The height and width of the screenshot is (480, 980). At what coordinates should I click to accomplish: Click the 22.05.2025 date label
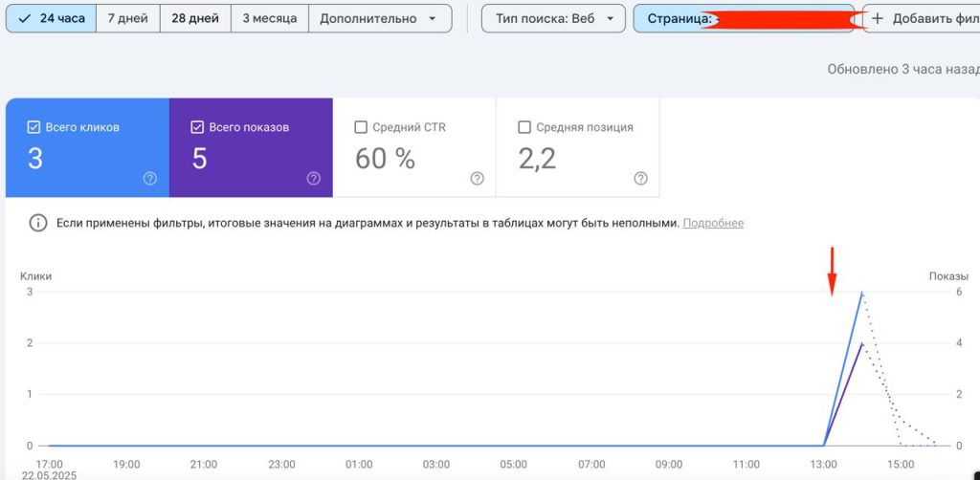[48, 475]
